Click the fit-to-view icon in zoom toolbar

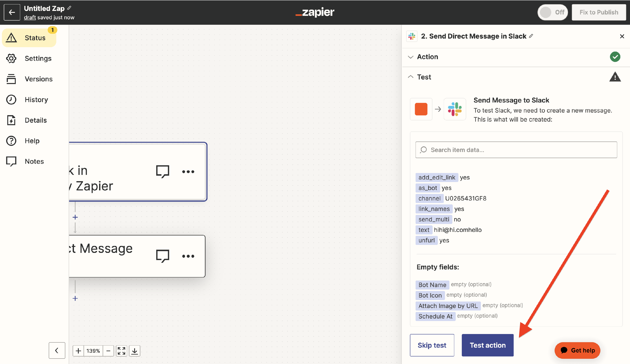[122, 351]
